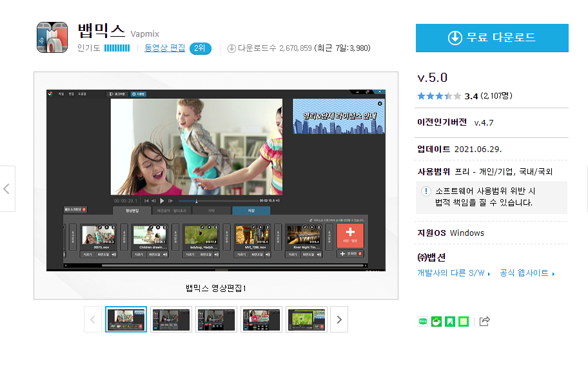Click the 밥믹스 title text
Screen dimensions: 588x366
click(101, 31)
